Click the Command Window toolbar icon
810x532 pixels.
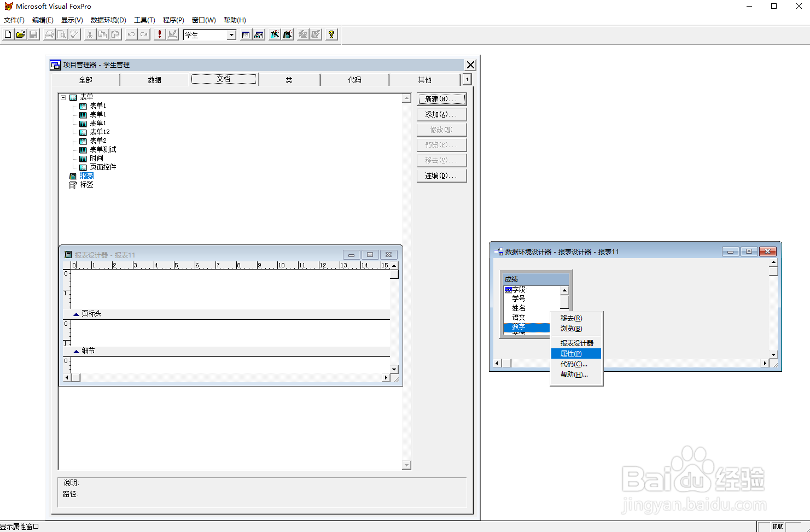[246, 34]
